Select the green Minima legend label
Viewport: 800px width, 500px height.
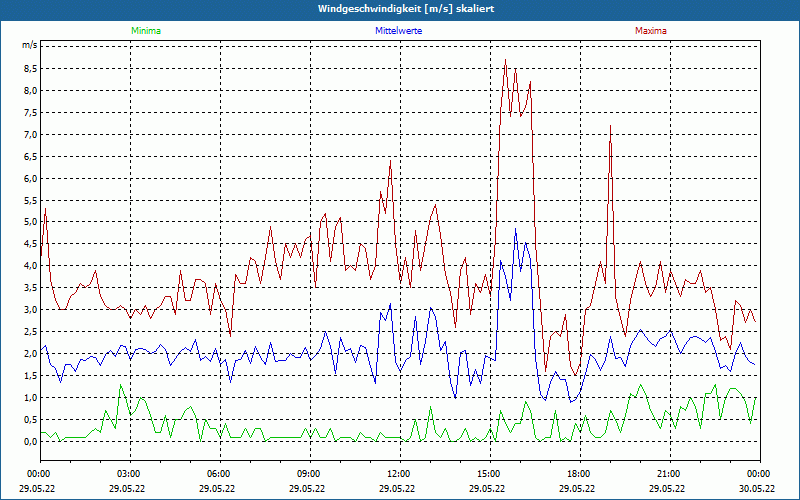pyautogui.click(x=146, y=31)
